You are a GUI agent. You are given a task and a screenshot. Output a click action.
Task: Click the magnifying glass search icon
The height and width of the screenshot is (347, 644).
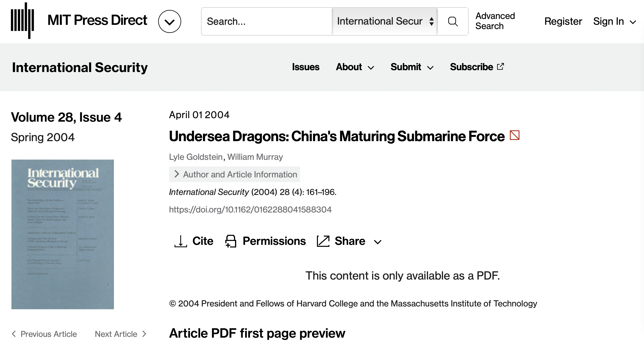(453, 21)
